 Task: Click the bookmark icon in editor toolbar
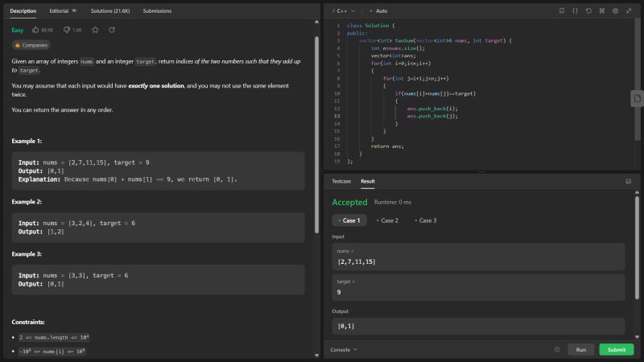coord(562,11)
